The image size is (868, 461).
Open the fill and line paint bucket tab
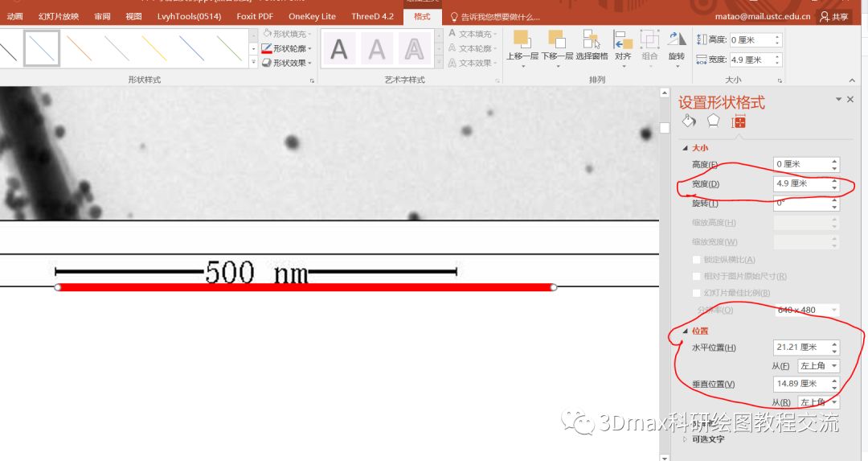coord(690,121)
